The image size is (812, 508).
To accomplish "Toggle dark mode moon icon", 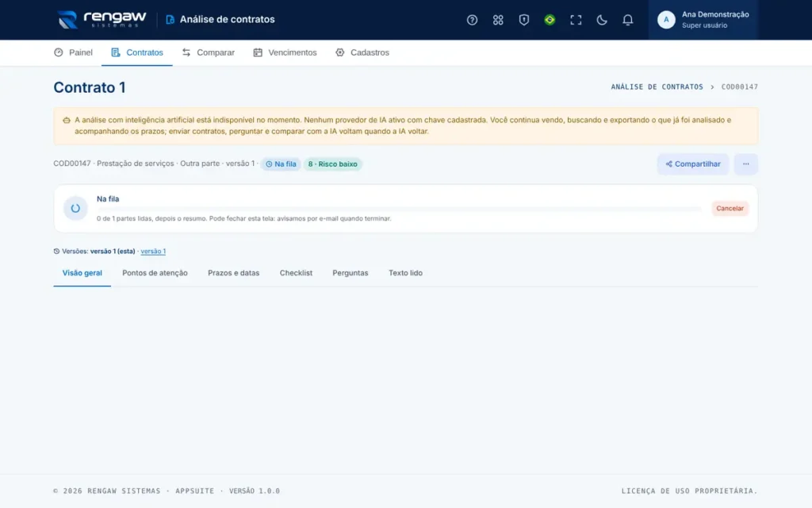I will [x=601, y=20].
